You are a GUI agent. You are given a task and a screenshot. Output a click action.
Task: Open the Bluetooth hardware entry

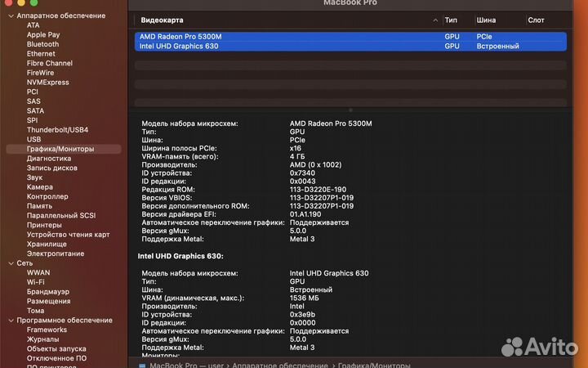tap(42, 44)
